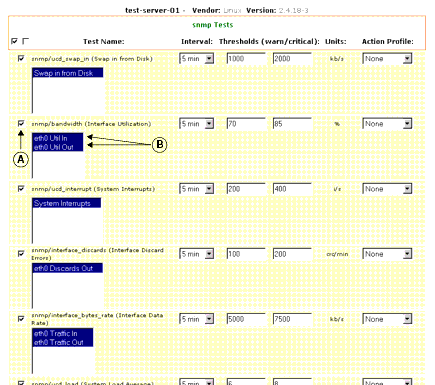The width and height of the screenshot is (435, 385).
Task: Uncheck the snmp/ucd_swap_in test checkbox
Action: point(21,58)
